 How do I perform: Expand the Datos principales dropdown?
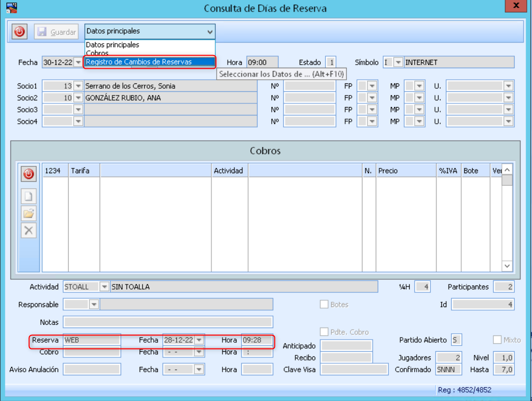pyautogui.click(x=210, y=32)
